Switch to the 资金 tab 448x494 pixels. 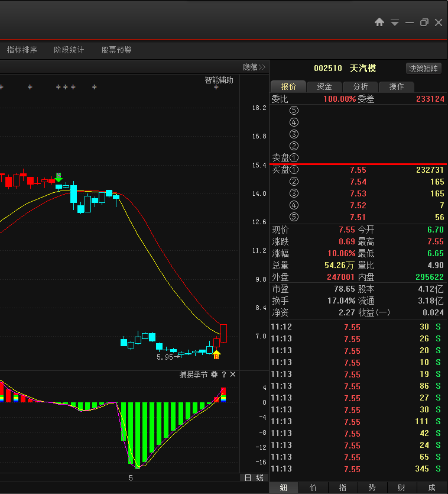[324, 86]
